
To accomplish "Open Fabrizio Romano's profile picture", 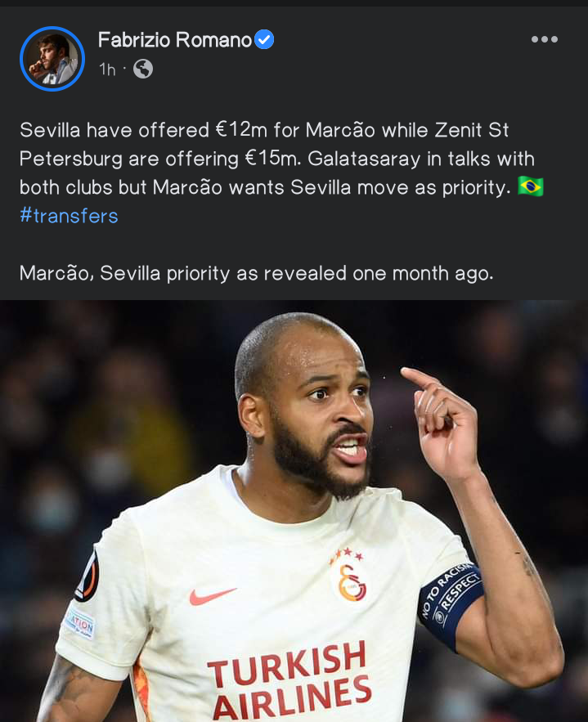I will click(x=52, y=59).
